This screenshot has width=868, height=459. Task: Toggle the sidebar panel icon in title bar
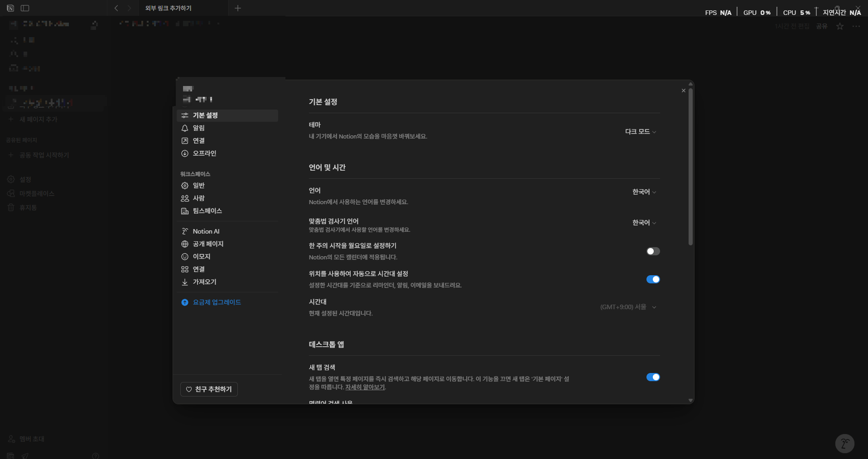tap(25, 8)
